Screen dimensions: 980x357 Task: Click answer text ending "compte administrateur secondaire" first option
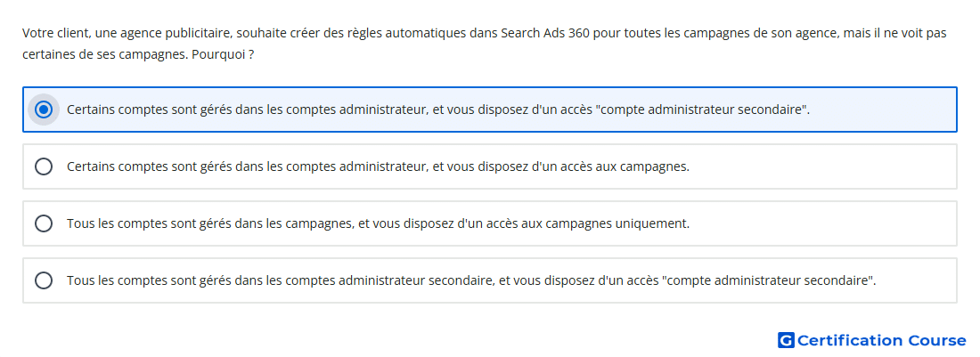tap(438, 110)
